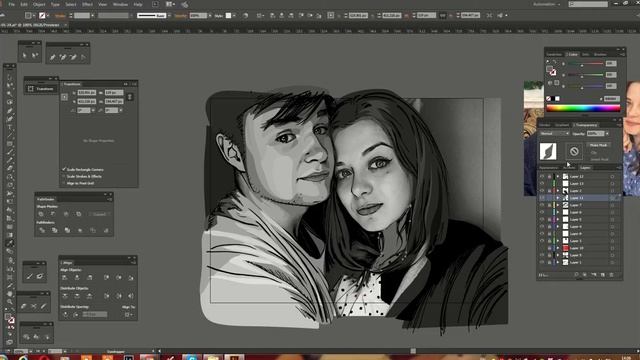Image resolution: width=640 pixels, height=360 pixels.
Task: Toggle Scale Strokes & Effects checkbox
Action: [64, 176]
